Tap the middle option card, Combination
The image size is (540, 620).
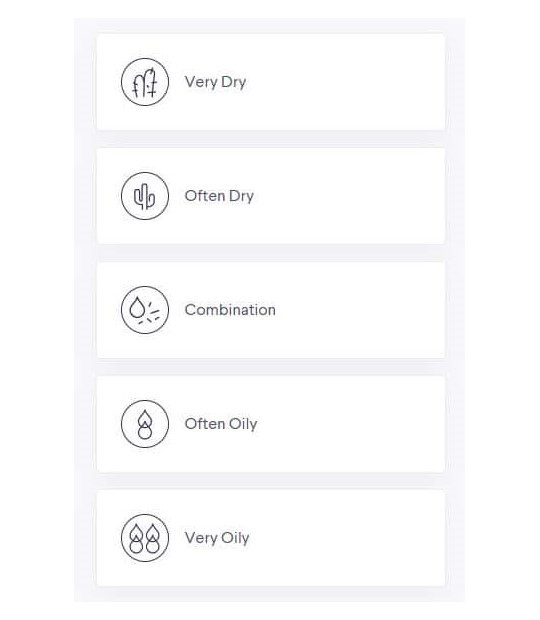(x=271, y=310)
